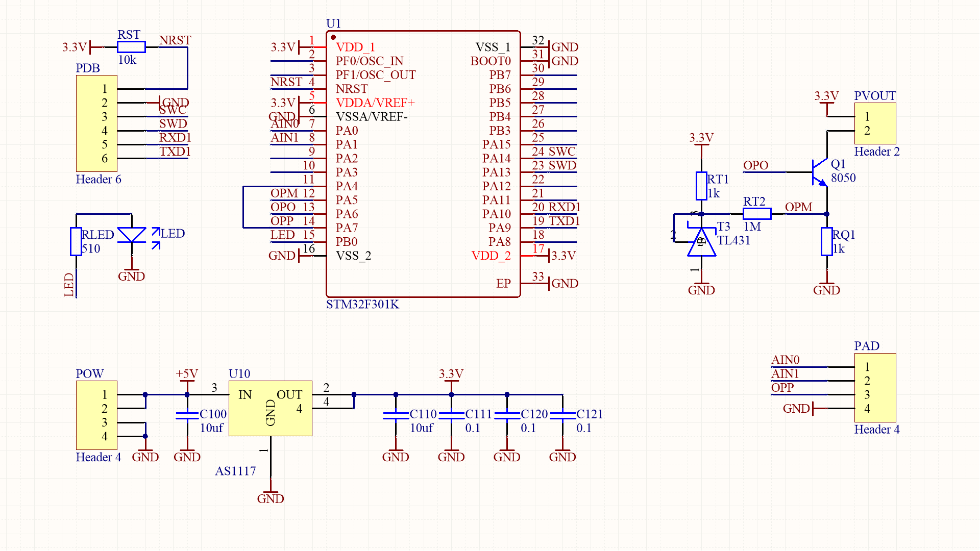Click the SWD net label on pin 23
This screenshot has height=551, width=980.
pyautogui.click(x=562, y=165)
